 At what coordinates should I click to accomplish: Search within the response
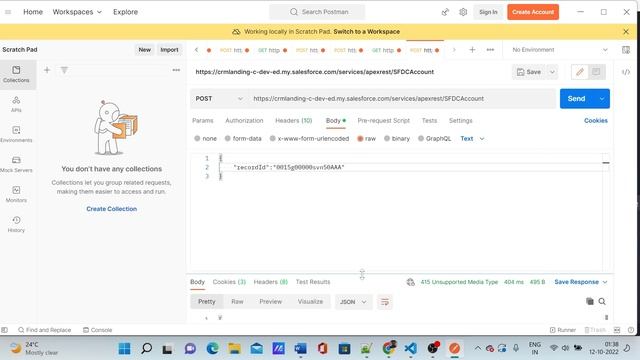coord(602,301)
